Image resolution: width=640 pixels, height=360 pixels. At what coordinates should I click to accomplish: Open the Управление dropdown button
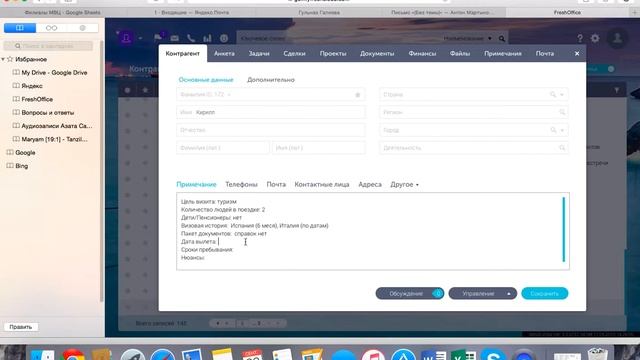(482, 293)
